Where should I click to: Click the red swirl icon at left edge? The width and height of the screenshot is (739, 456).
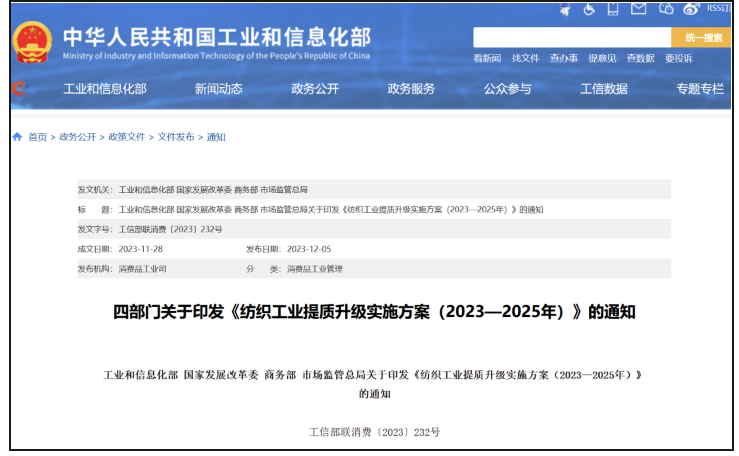17,89
